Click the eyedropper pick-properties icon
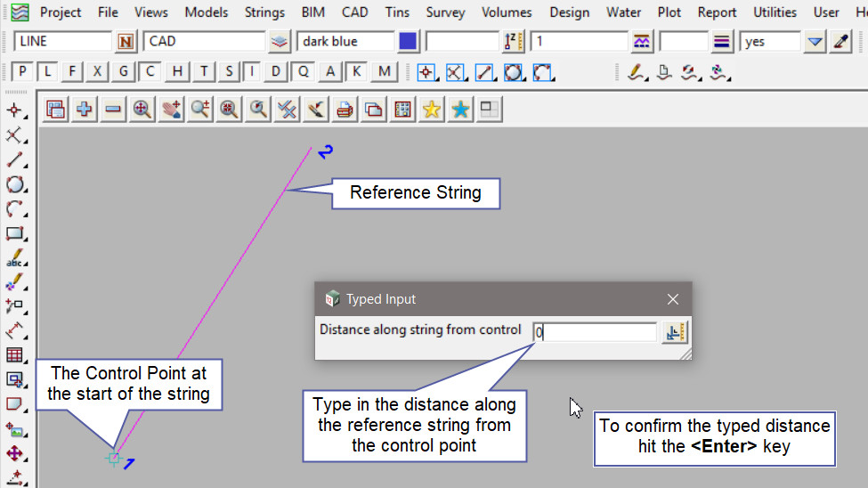868x488 pixels. tap(841, 42)
